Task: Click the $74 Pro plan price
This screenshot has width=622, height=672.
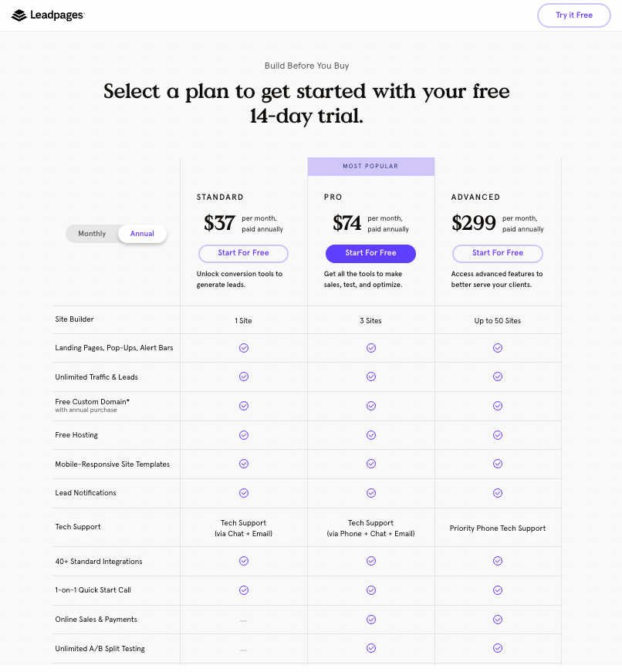Action: (x=347, y=223)
